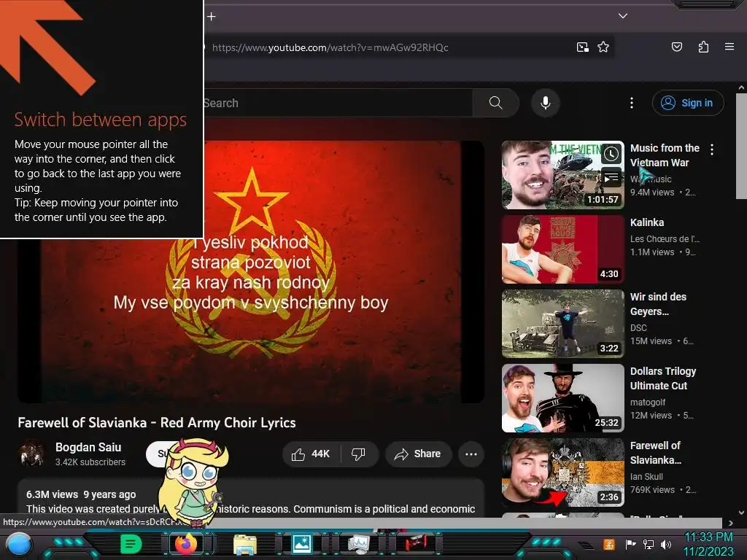Bookmark this page with star icon
Image resolution: width=747 pixels, height=560 pixels.
pyautogui.click(x=603, y=47)
